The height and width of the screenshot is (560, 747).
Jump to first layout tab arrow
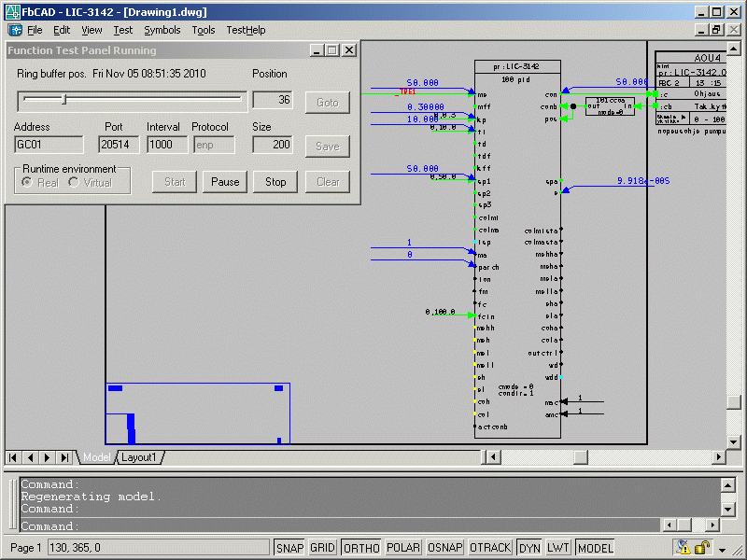(x=13, y=457)
